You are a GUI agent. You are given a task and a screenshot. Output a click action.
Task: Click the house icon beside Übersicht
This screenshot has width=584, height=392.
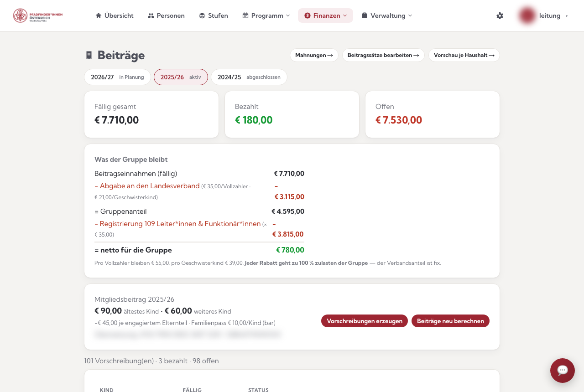[99, 15]
